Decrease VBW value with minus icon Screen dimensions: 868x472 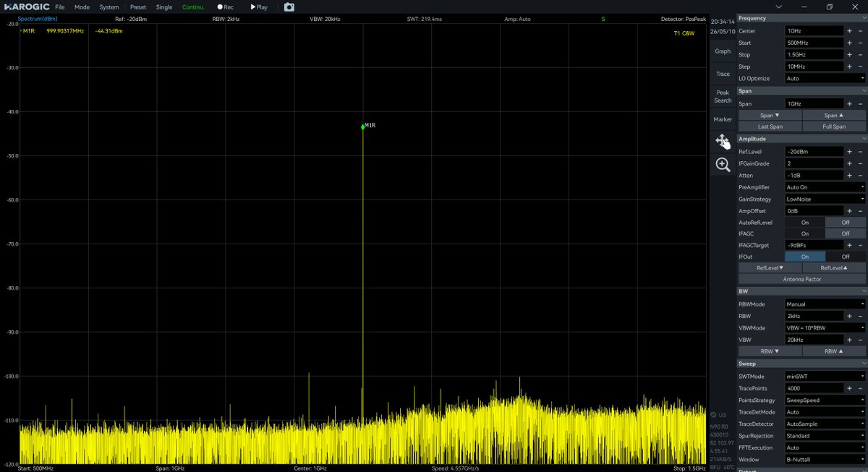coord(860,340)
